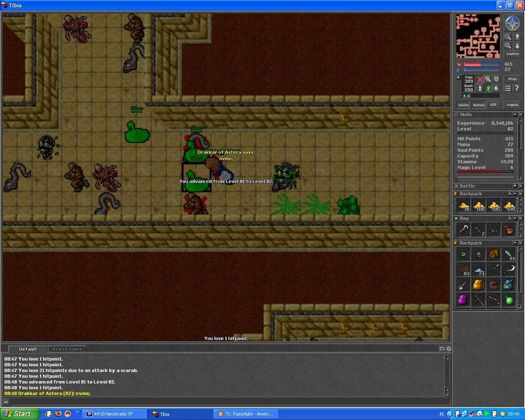Image resolution: width=525 pixels, height=420 pixels.
Task: Open the VIP list button
Action: (x=493, y=105)
